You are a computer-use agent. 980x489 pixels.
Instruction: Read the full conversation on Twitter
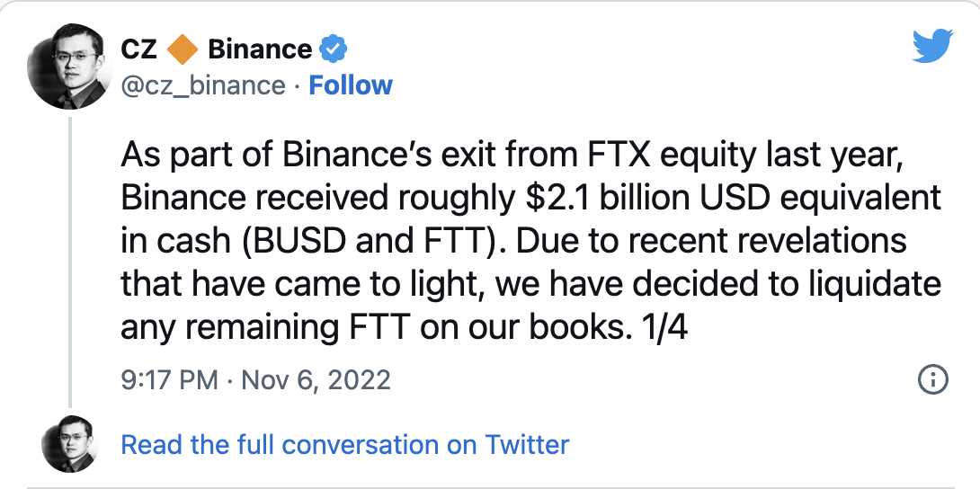coord(345,444)
